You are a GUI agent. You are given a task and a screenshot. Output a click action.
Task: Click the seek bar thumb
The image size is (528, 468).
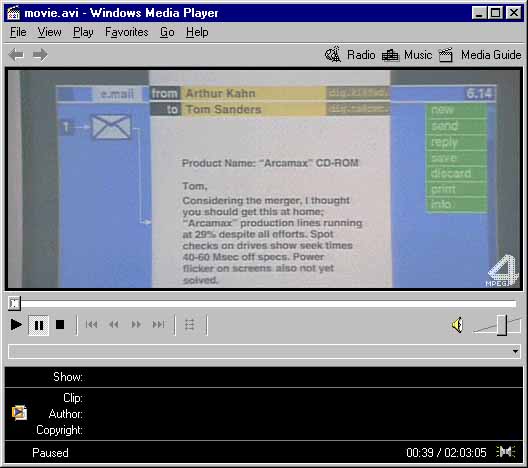click(x=14, y=304)
